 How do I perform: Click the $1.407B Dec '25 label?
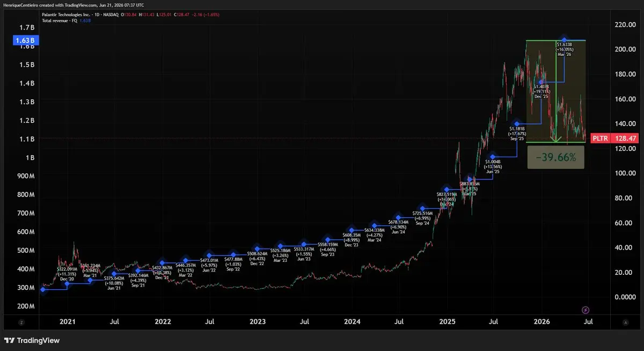click(543, 91)
